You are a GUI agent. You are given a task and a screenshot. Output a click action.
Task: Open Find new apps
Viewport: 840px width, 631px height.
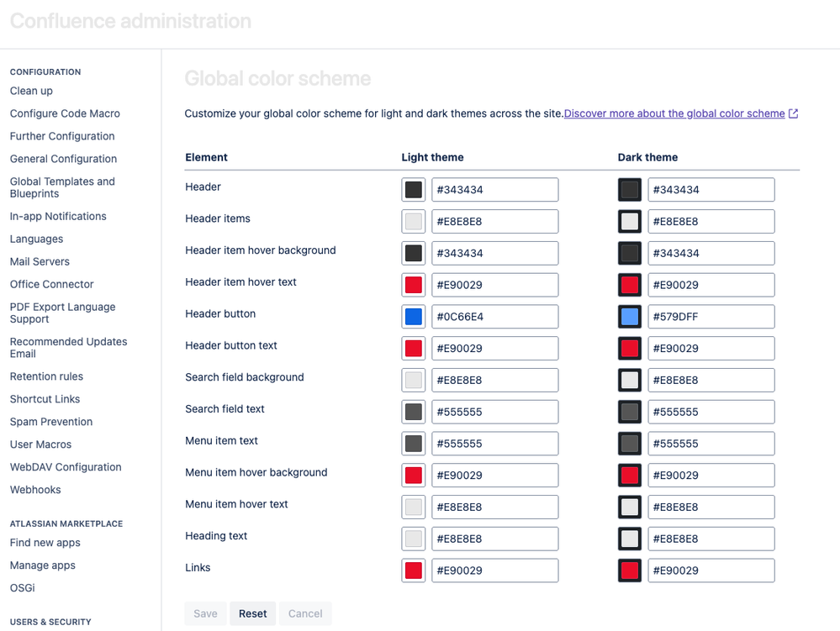pyautogui.click(x=45, y=543)
